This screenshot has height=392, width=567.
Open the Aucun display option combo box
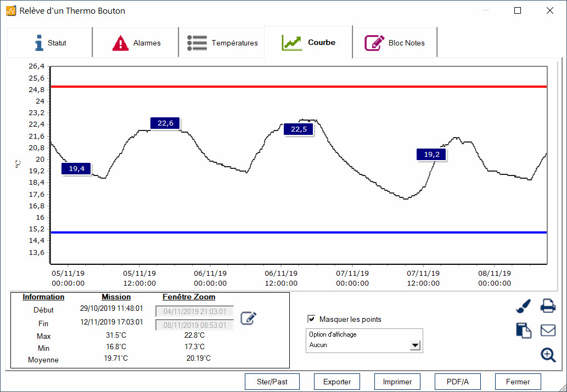click(364, 345)
